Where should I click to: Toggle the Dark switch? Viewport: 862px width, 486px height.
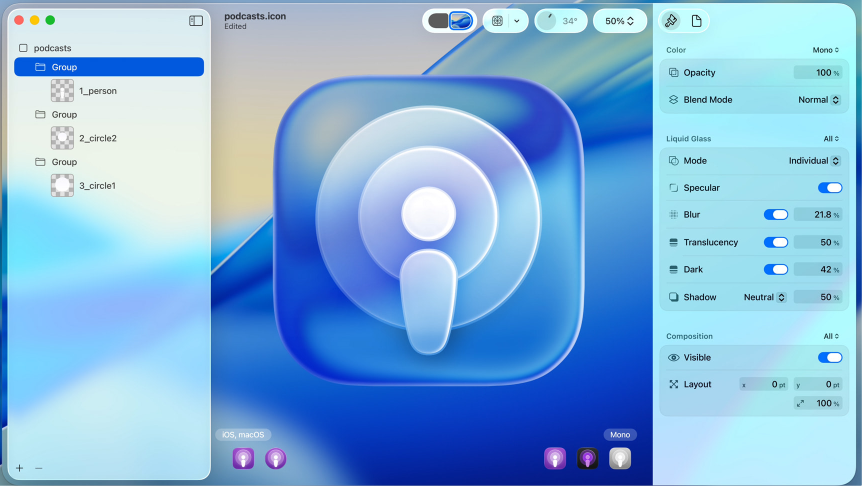tap(776, 269)
